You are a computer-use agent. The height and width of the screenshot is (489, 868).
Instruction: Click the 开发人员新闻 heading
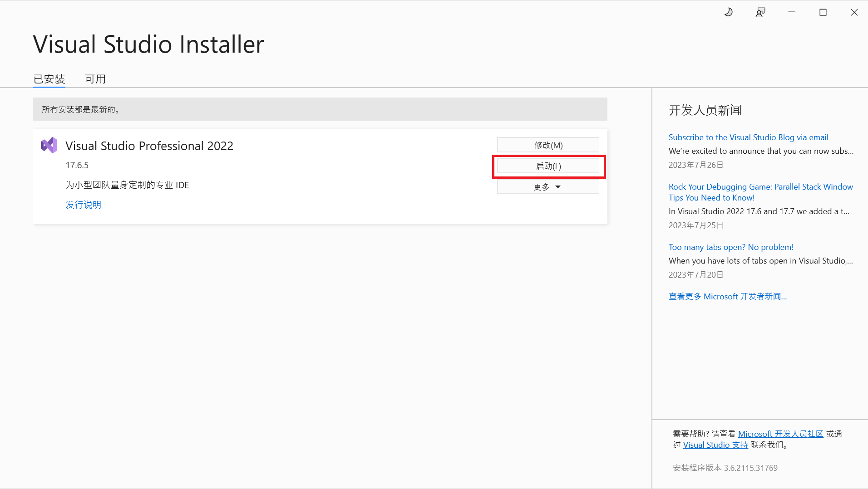pyautogui.click(x=705, y=110)
